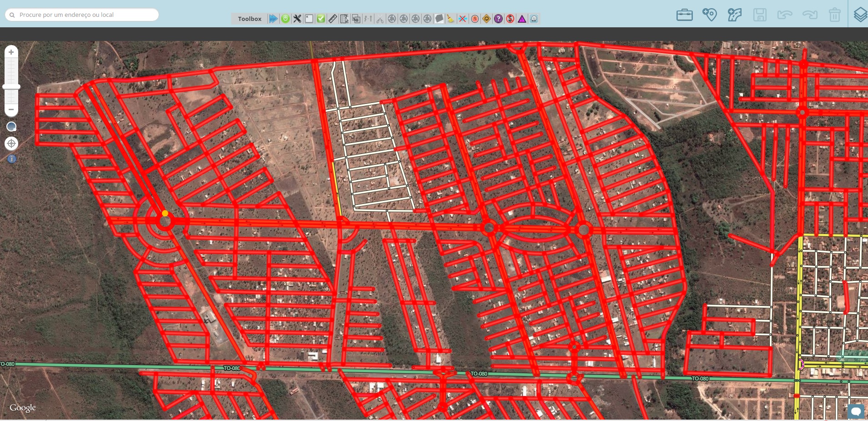Screen dimensions: 868x421
Task: Select the broom cleanup tool
Action: [451, 19]
